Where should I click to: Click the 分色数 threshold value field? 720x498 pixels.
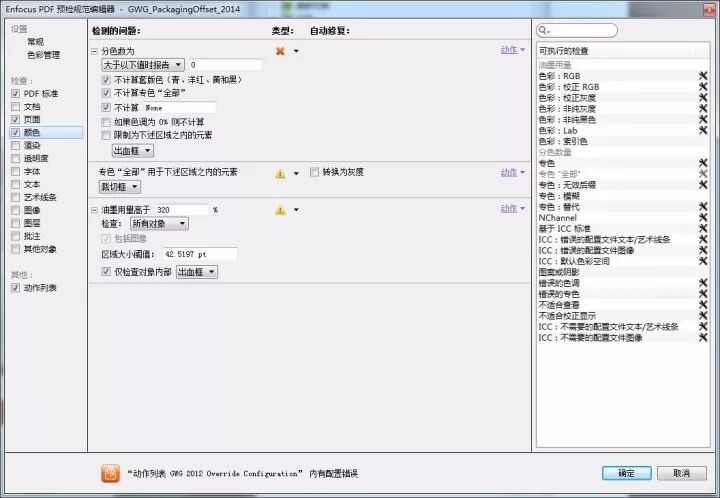coord(225,65)
